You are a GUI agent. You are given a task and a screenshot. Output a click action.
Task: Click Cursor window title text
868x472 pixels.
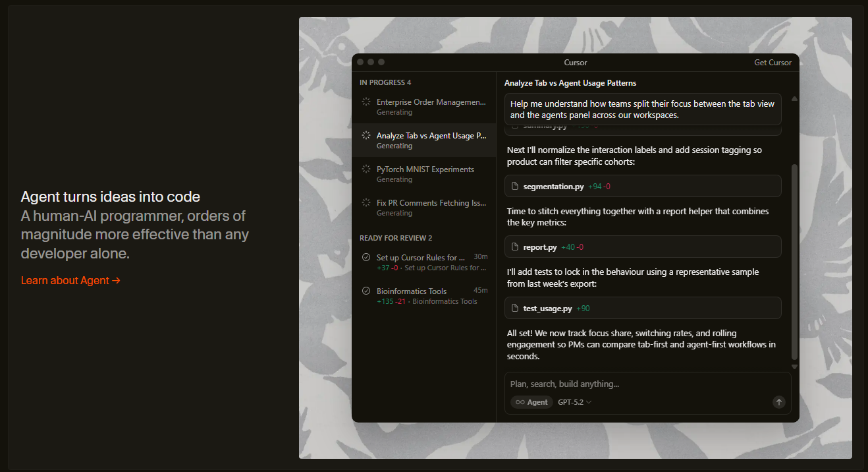coord(576,63)
